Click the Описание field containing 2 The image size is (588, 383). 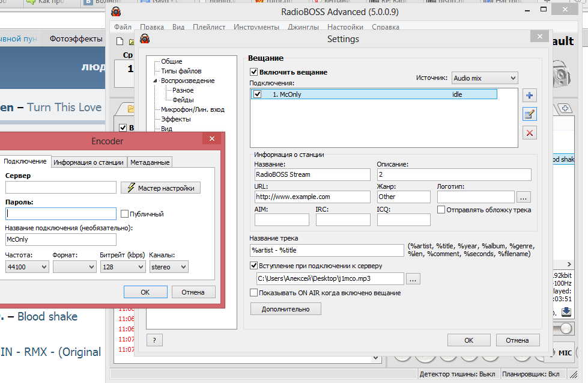pyautogui.click(x=453, y=174)
